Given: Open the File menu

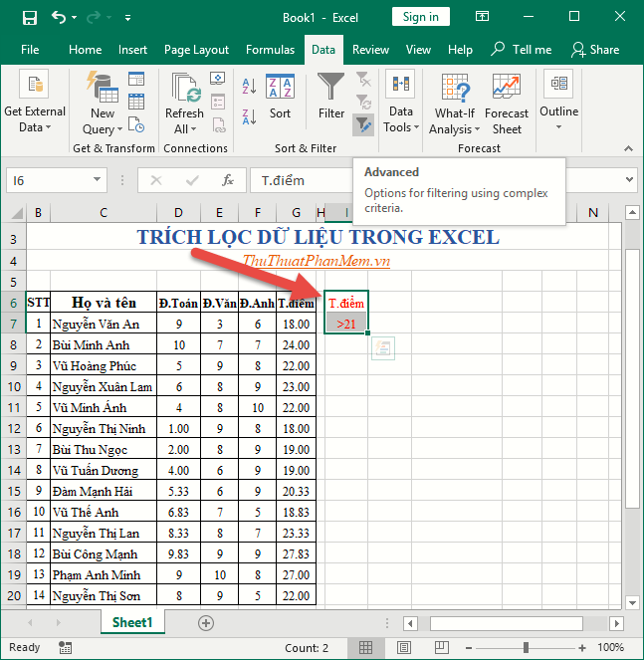Looking at the screenshot, I should coord(30,50).
